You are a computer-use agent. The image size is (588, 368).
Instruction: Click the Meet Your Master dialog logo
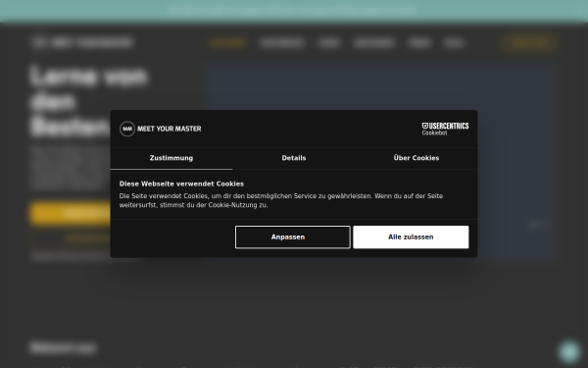click(161, 129)
